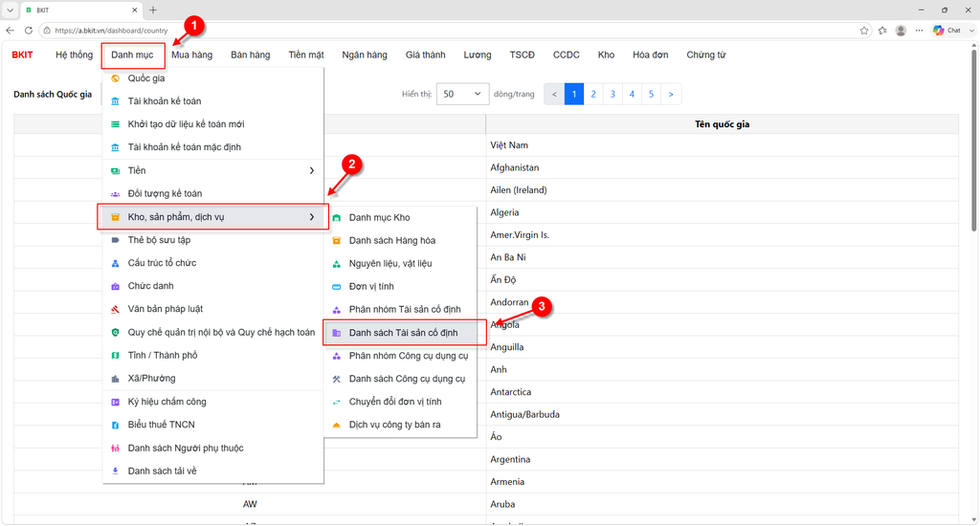Open the Lương menu
The image size is (980, 526).
478,55
